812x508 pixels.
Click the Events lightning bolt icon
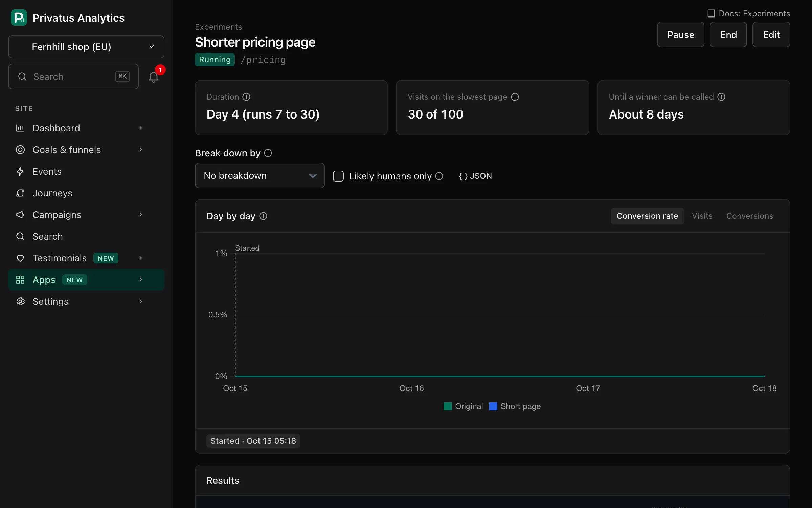20,171
